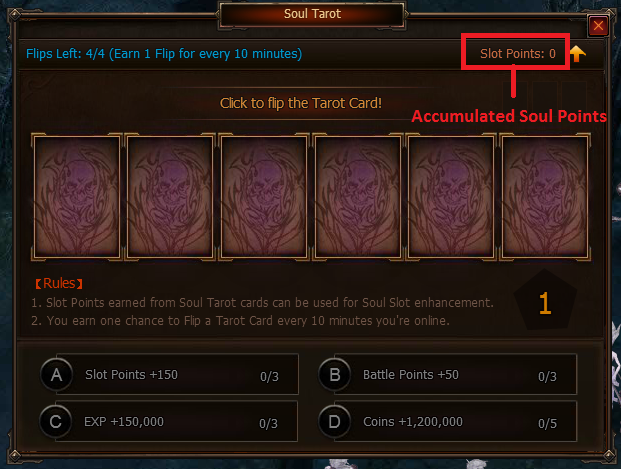Click the pentagon badge showing number 1

[x=545, y=301]
